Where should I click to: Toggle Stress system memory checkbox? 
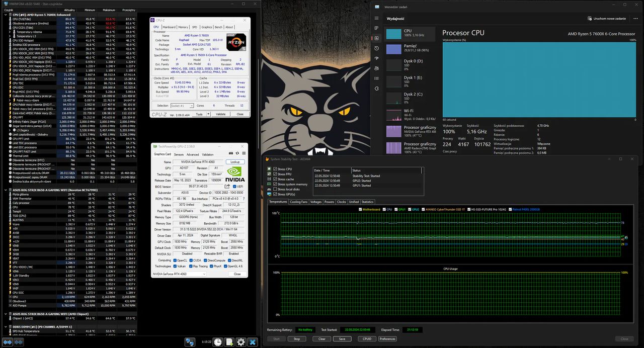pyautogui.click(x=275, y=184)
